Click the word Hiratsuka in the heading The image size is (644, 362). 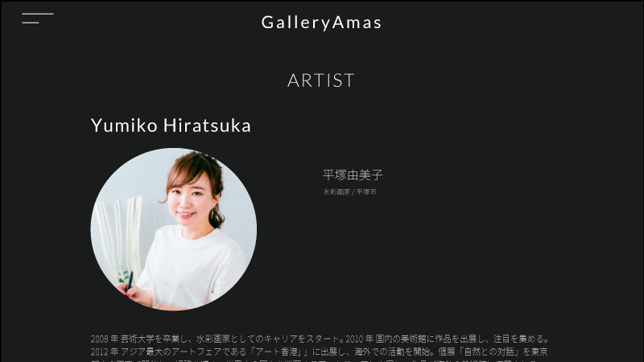(207, 125)
